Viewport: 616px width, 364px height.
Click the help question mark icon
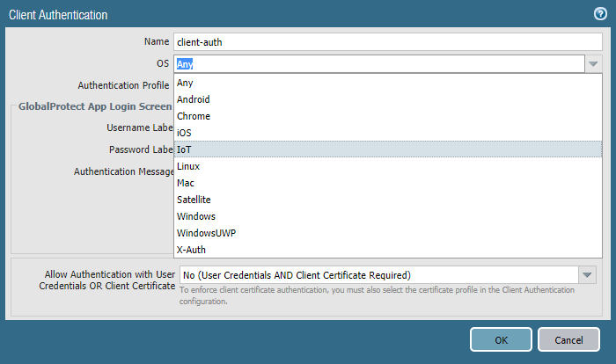[600, 14]
